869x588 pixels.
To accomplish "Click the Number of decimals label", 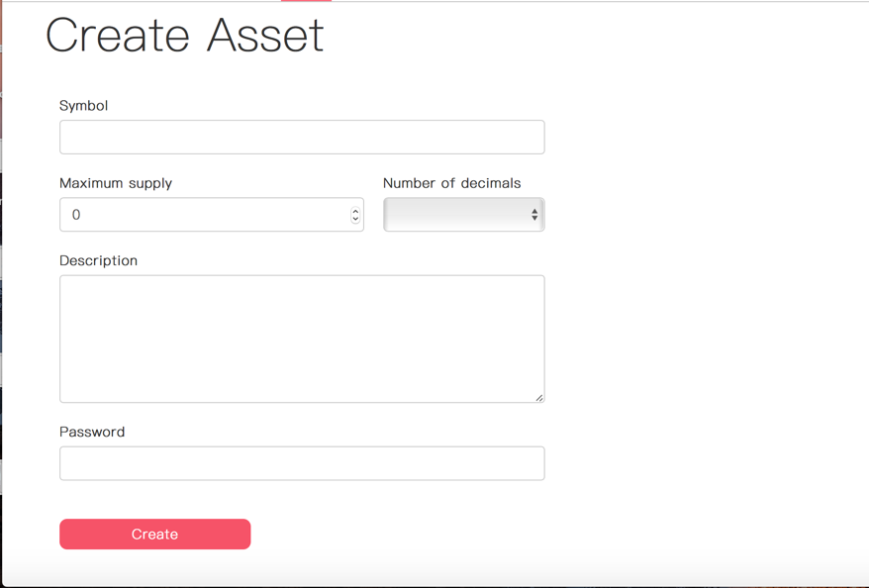I will [451, 183].
